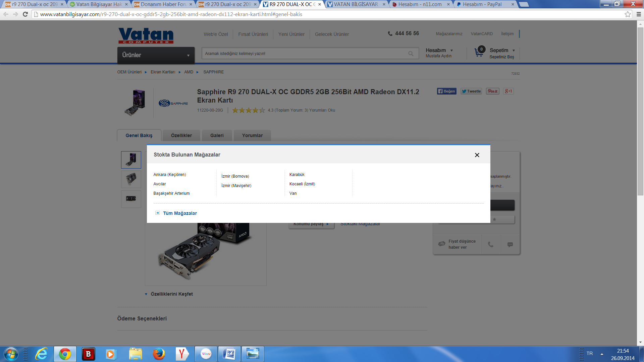Select Ankara (Keçiören) store
The width and height of the screenshot is (644, 362).
tap(169, 175)
